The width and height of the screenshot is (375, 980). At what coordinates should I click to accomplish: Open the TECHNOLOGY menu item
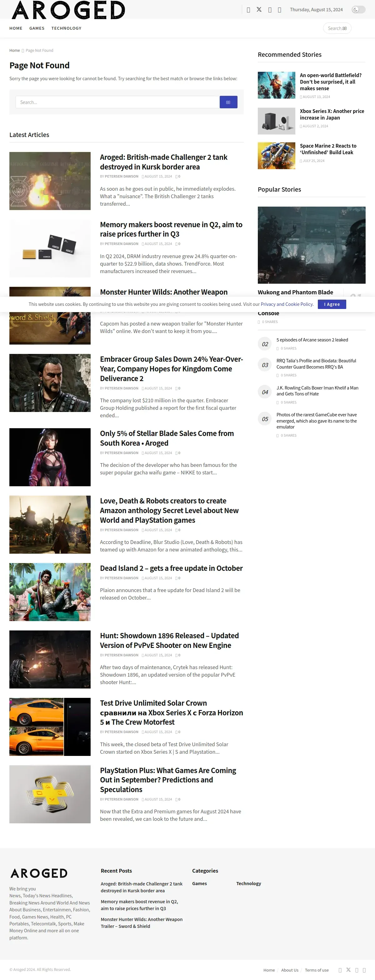point(66,28)
